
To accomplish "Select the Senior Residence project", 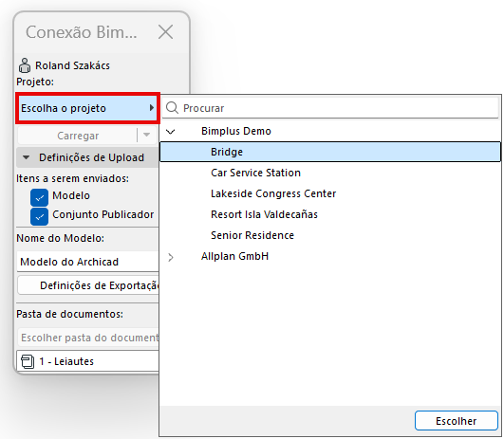I will tap(330, 235).
